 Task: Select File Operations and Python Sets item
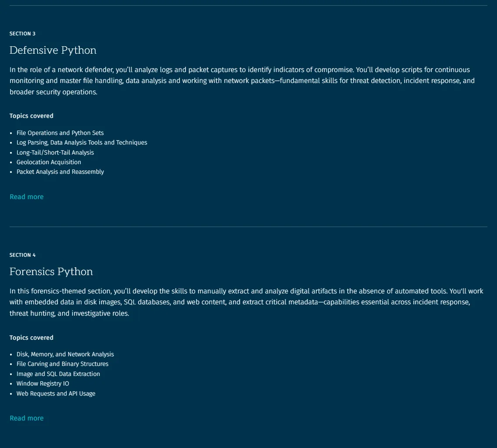60,133
